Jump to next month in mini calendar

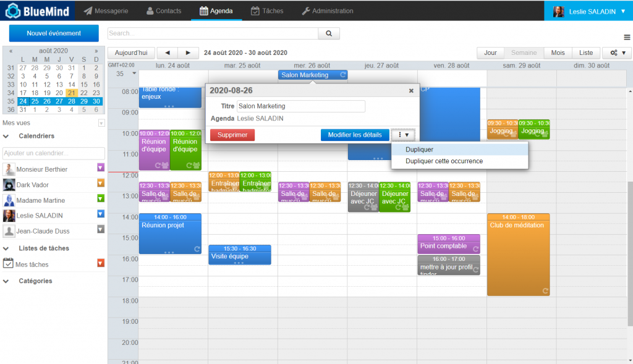pyautogui.click(x=96, y=51)
